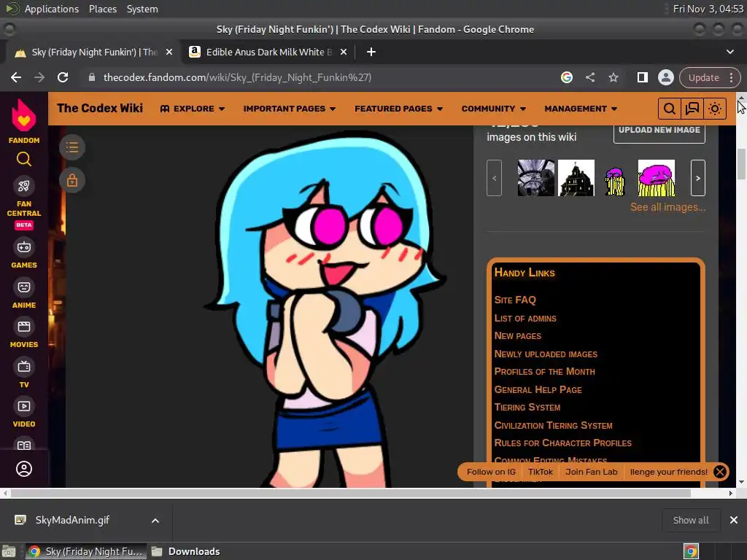Viewport: 747px width, 560px height.
Task: Open the TV category icon
Action: (24, 366)
